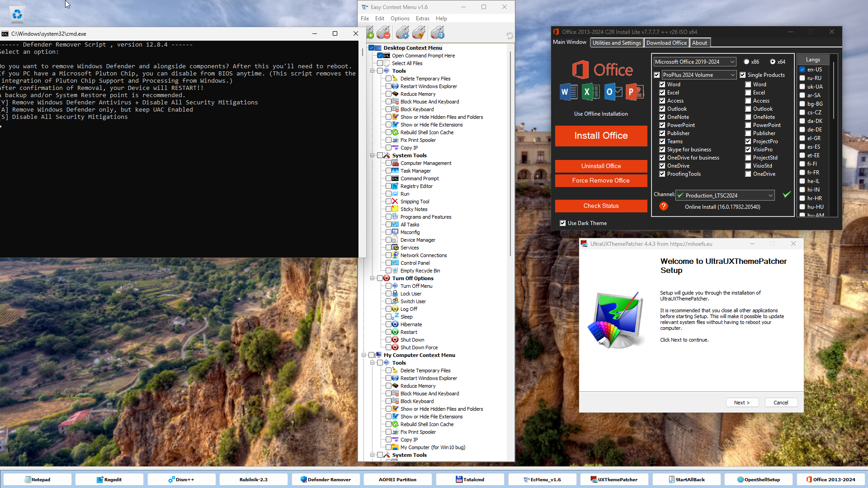Open context menu settings via gear mouse icon
Image resolution: width=868 pixels, height=488 pixels.
(402, 33)
